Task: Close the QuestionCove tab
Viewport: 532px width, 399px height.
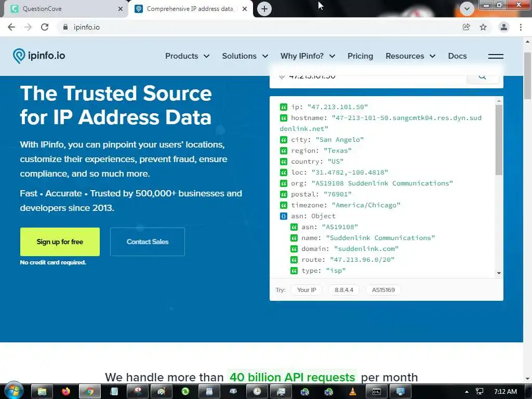Action: pos(121,9)
